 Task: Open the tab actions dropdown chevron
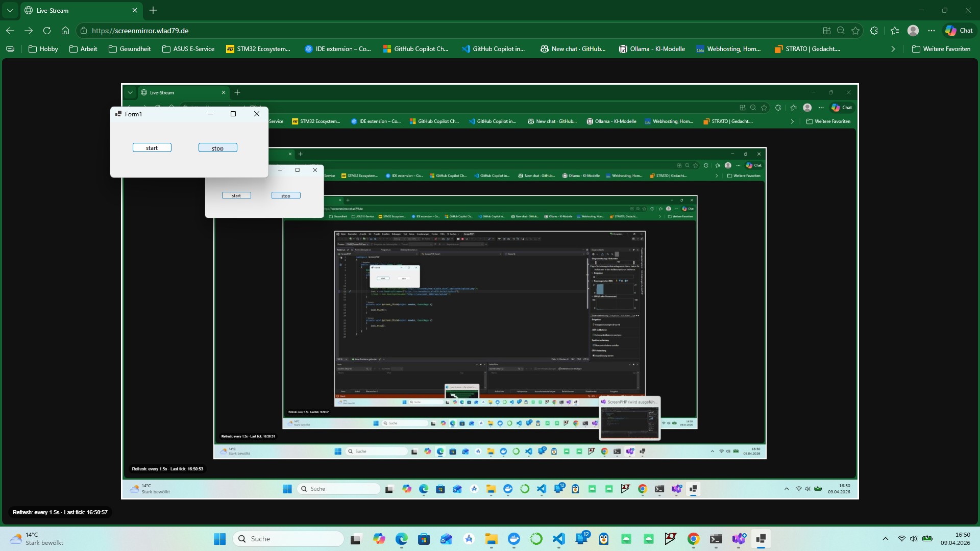point(10,10)
